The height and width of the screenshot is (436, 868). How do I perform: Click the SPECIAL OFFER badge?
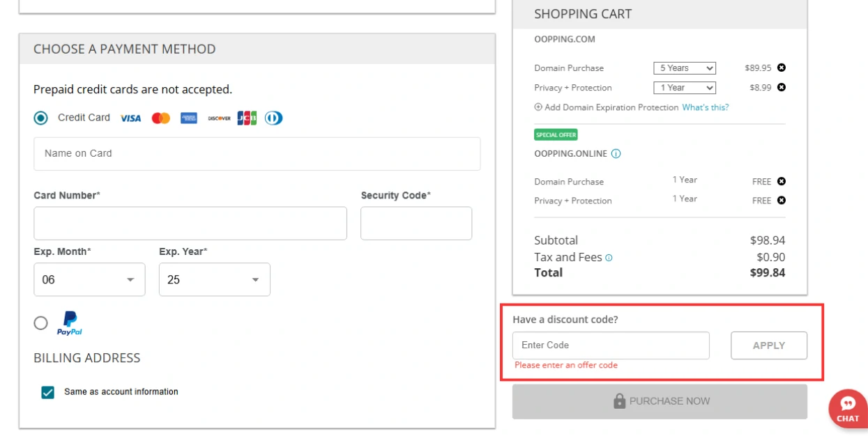556,135
